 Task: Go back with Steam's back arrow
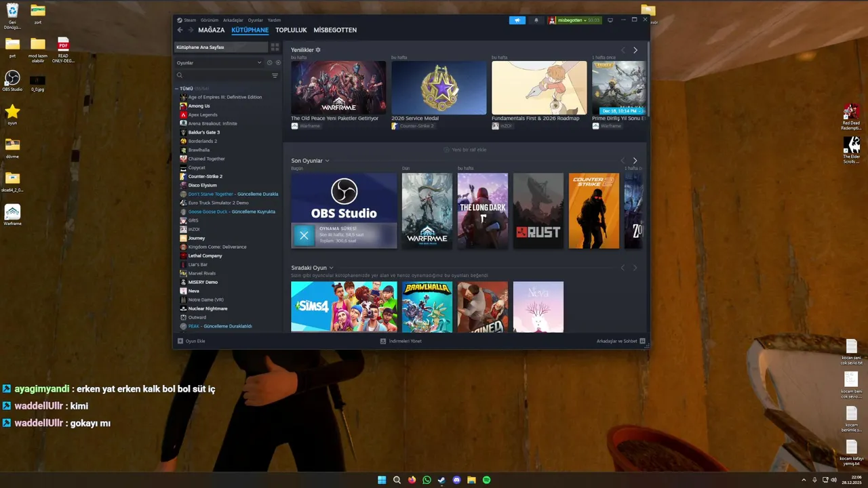tap(180, 30)
